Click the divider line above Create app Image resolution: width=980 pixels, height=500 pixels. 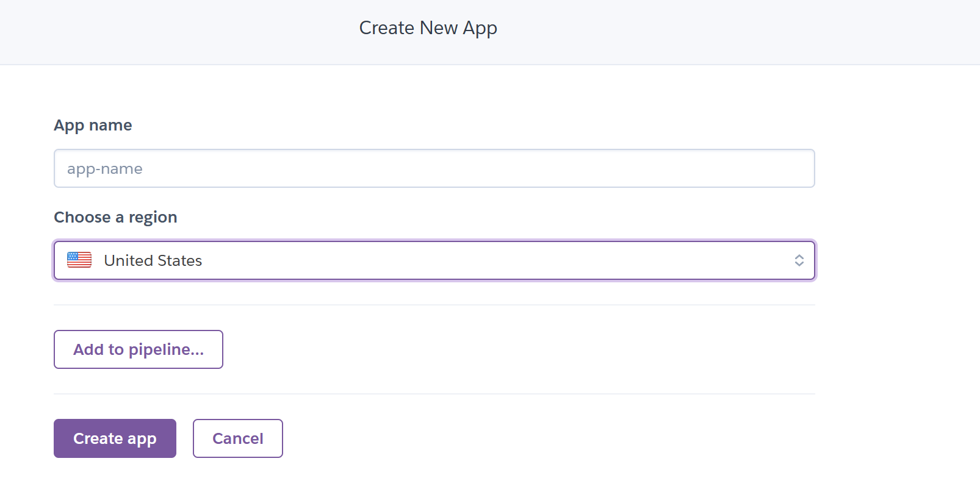point(434,394)
